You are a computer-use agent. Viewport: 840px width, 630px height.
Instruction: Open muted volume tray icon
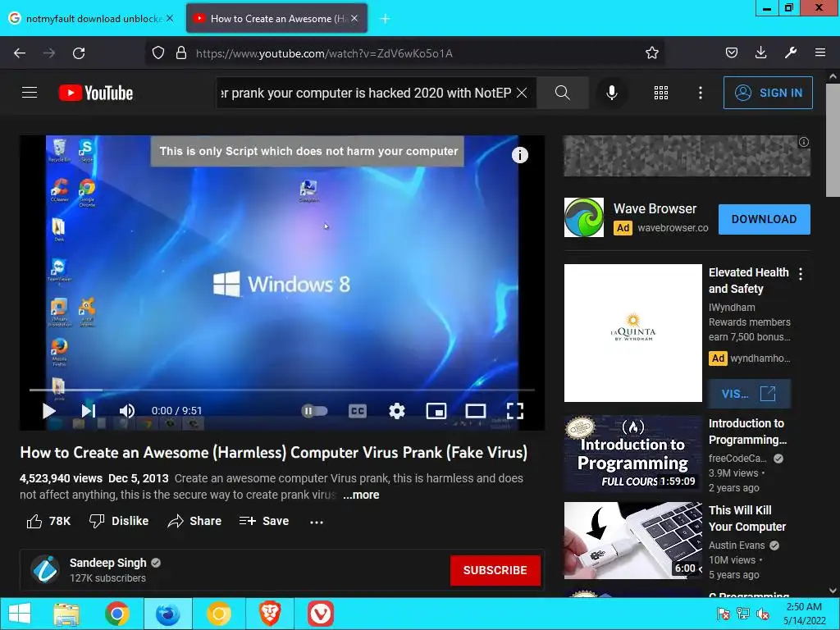pyautogui.click(x=762, y=614)
